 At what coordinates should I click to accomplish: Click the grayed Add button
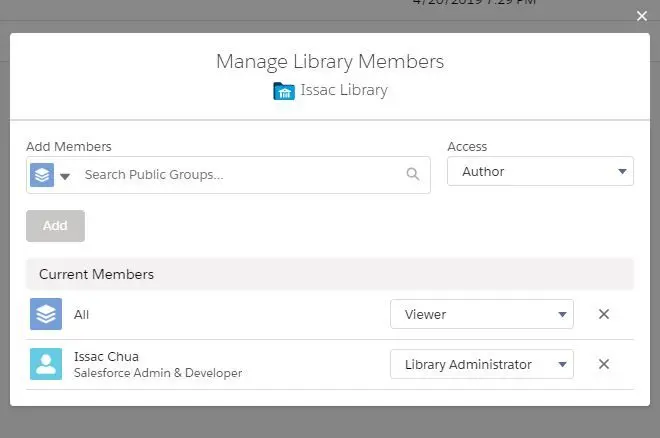click(x=55, y=226)
